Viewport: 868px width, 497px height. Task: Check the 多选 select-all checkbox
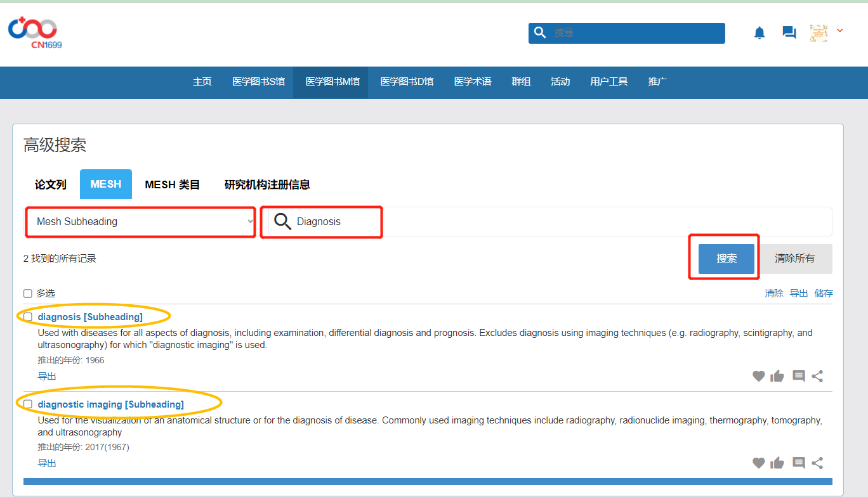28,294
